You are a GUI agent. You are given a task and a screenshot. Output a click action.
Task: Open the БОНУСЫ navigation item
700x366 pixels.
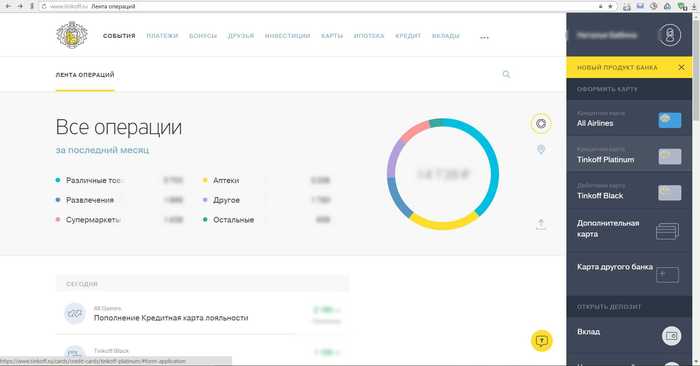(203, 36)
